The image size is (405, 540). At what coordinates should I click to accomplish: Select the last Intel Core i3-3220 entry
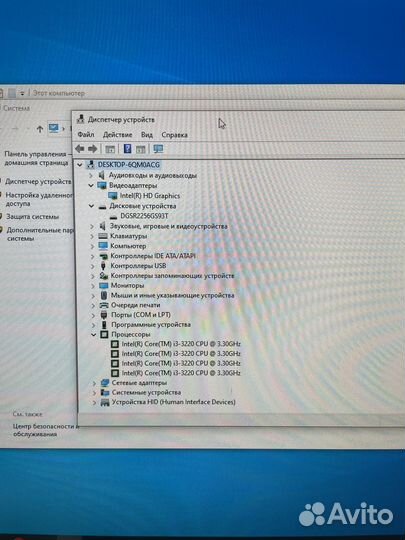pos(181,373)
